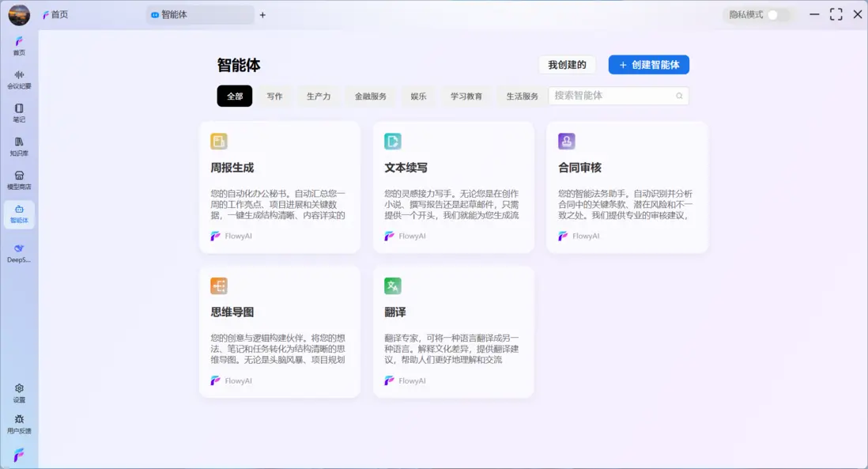Open 用户反馈 bug icon
The image size is (868, 469).
pos(19,424)
